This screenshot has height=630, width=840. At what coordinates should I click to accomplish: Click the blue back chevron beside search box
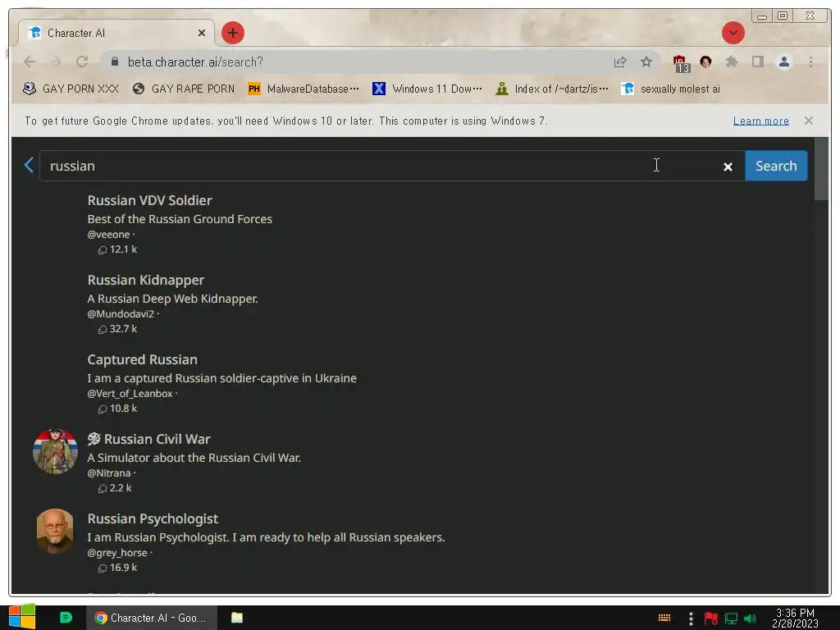[29, 165]
